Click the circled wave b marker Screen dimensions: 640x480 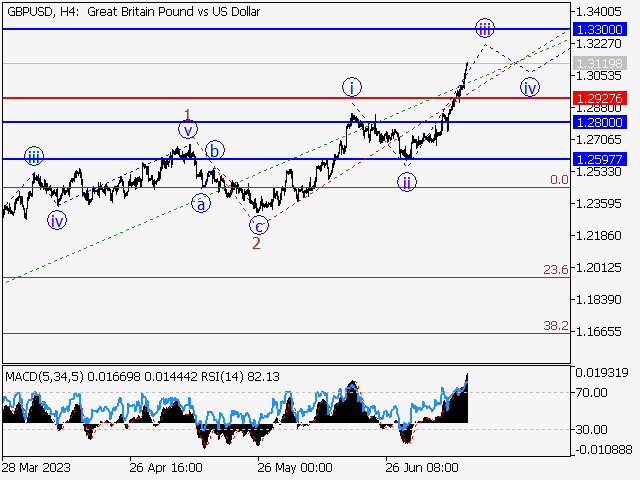coord(215,150)
